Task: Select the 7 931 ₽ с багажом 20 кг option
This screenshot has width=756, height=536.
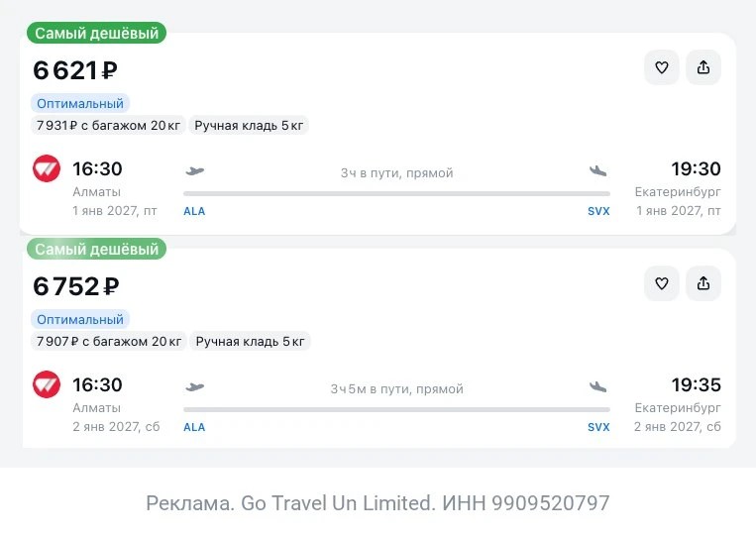Action: coord(108,125)
